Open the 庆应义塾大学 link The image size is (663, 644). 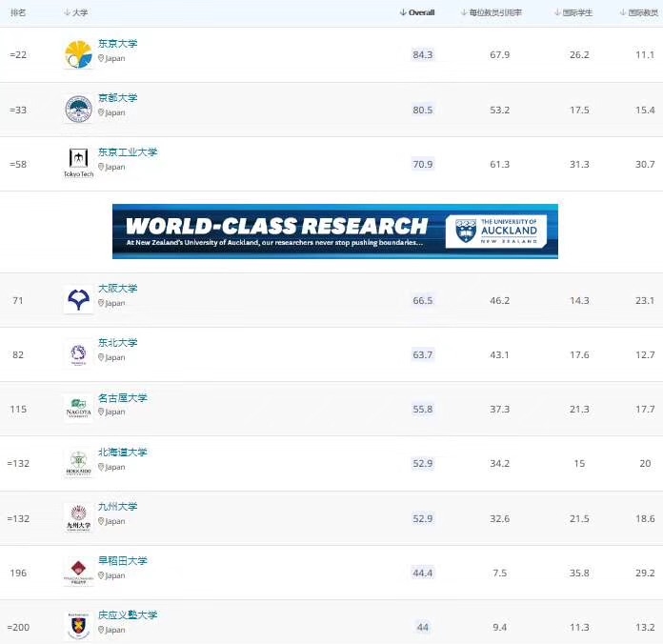[x=128, y=614]
